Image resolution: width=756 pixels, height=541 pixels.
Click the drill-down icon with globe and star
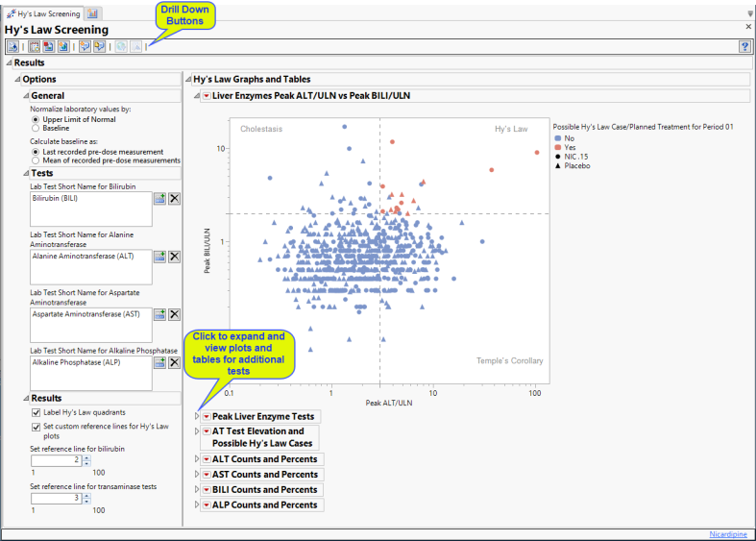pos(63,47)
